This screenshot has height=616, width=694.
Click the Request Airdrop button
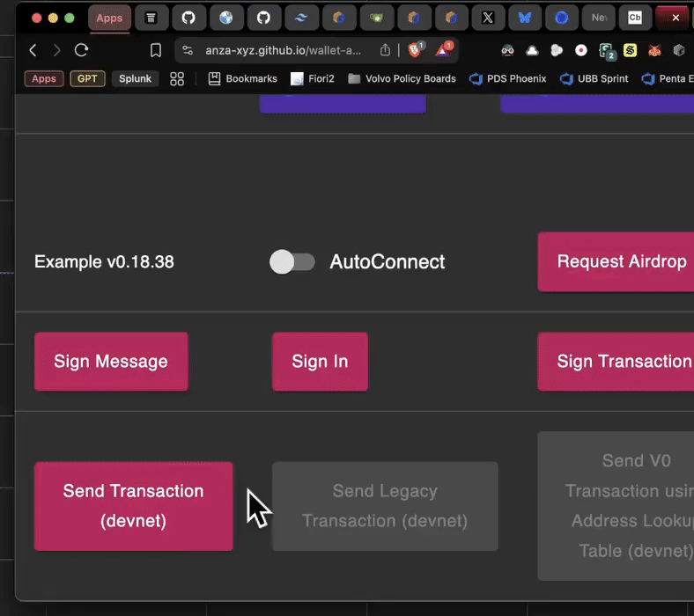tap(619, 261)
